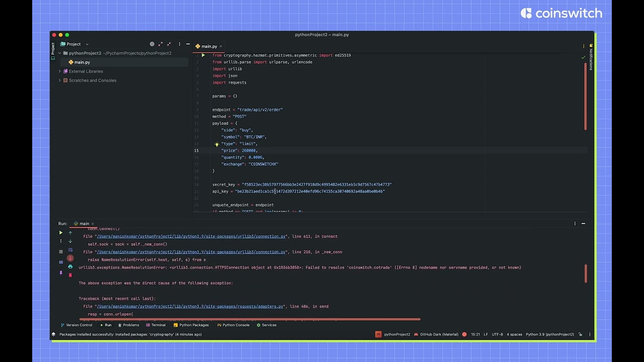The image size is (644, 362).
Task: Stop the running process in Run panel
Action: click(x=61, y=251)
